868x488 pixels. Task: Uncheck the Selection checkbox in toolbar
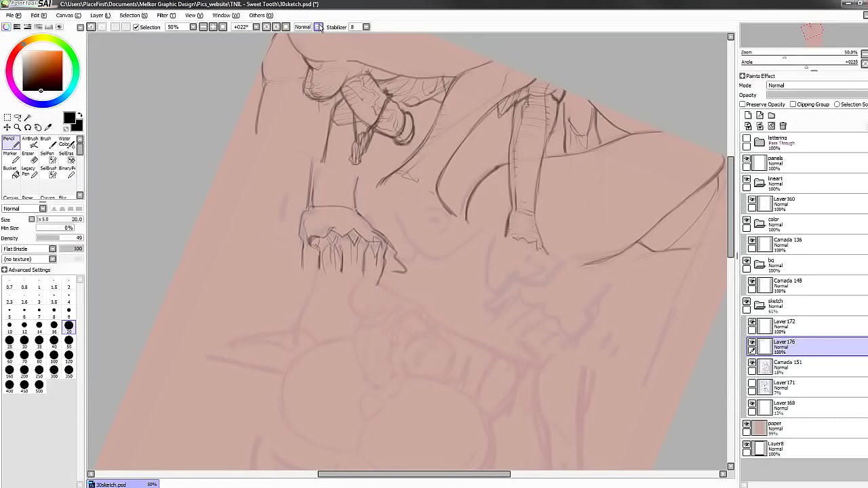(x=136, y=27)
